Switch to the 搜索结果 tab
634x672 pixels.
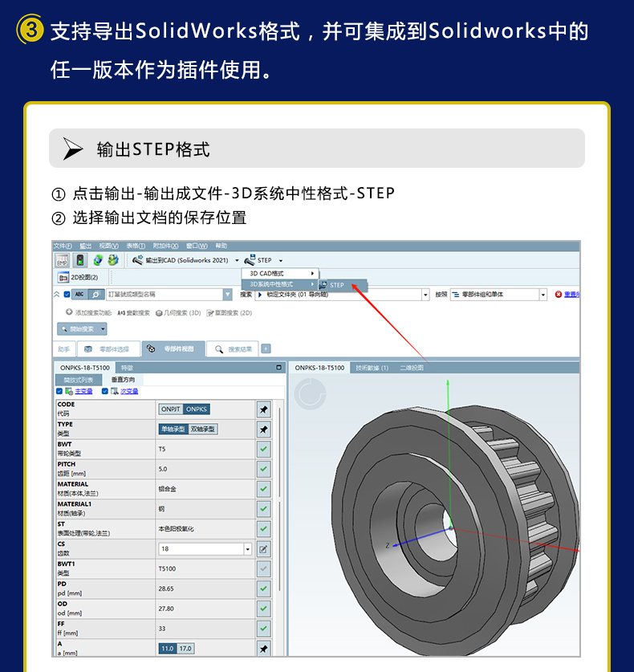pos(233,349)
